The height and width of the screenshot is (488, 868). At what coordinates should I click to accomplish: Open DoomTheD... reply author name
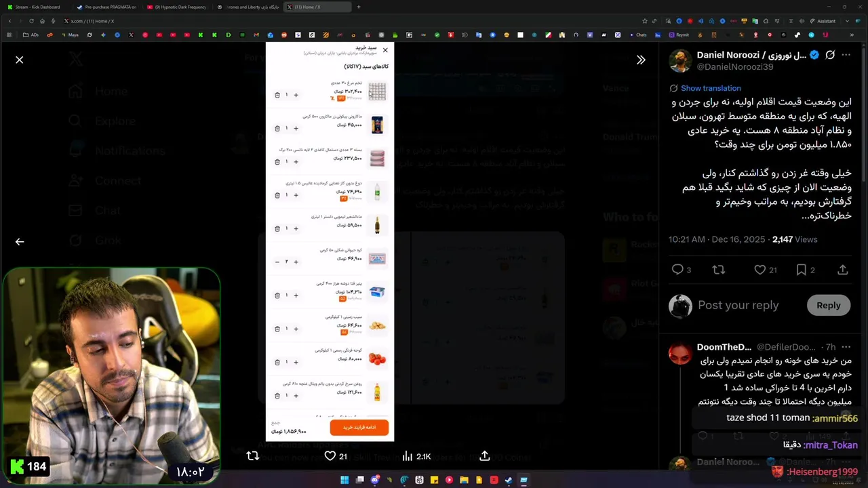724,347
